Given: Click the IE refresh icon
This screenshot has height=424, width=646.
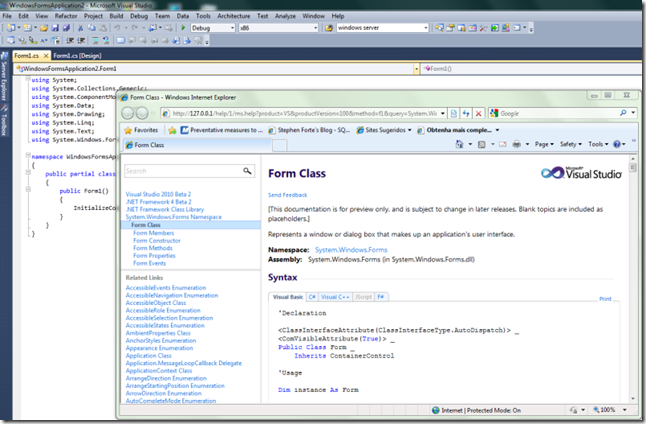Looking at the screenshot, I should pyautogui.click(x=466, y=113).
